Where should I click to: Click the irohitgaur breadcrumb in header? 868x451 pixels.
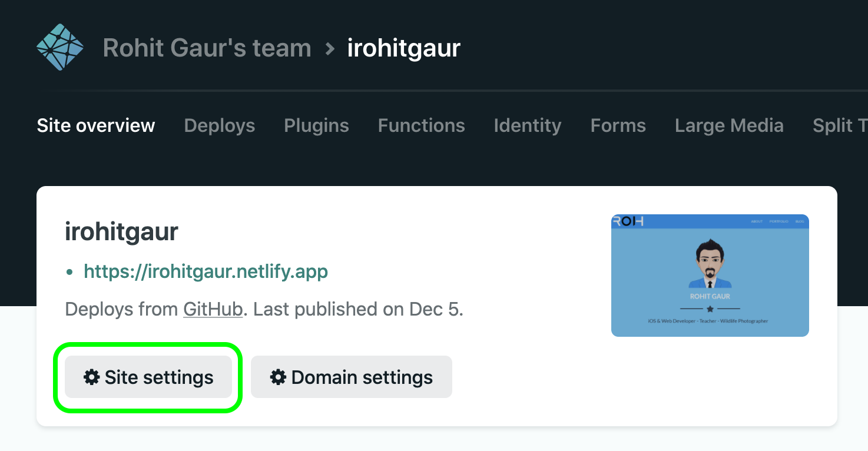tap(403, 48)
